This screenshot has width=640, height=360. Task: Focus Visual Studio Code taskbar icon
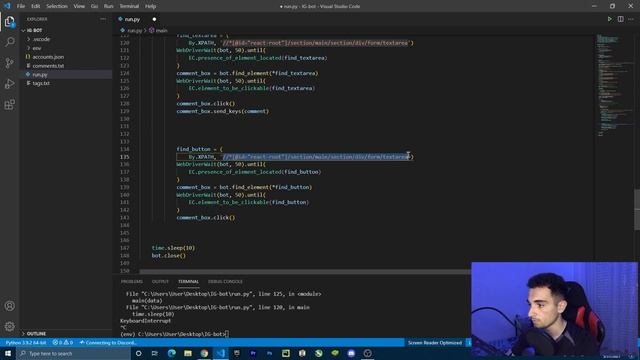tap(220, 353)
